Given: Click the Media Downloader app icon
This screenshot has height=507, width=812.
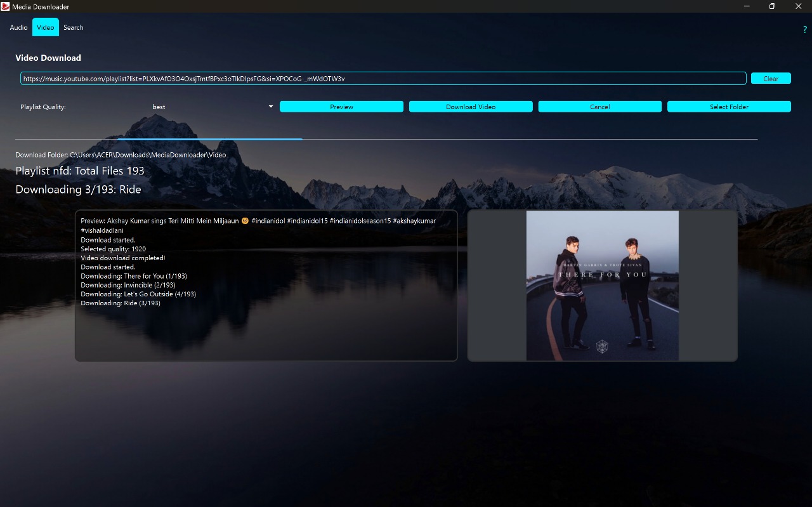Looking at the screenshot, I should click(6, 6).
